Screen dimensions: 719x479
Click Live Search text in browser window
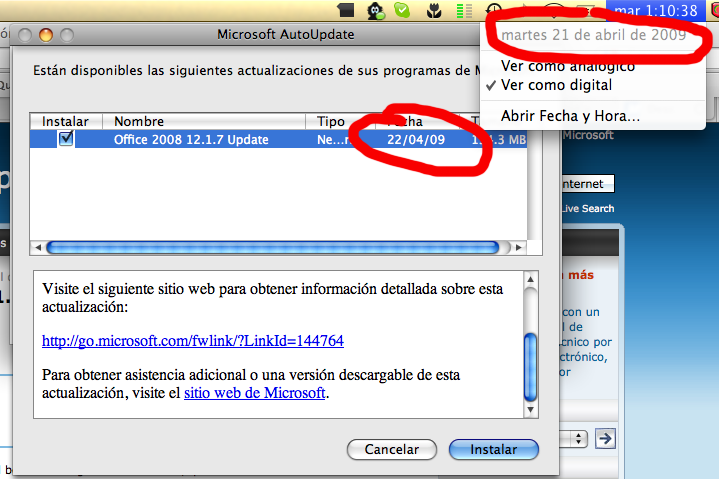pyautogui.click(x=588, y=209)
